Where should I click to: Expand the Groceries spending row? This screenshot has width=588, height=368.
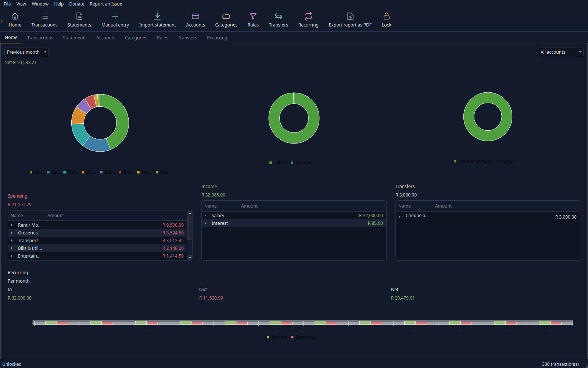pos(12,233)
